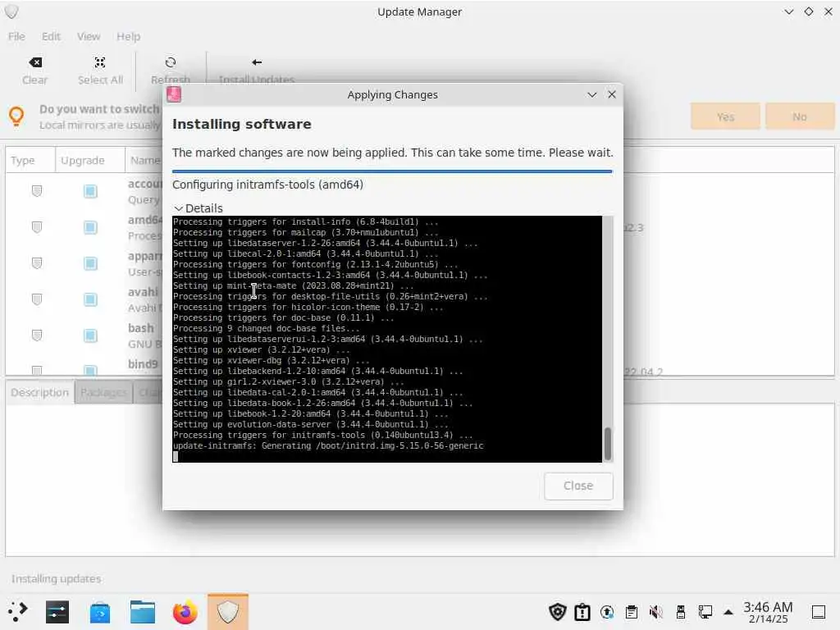Click the avahi package name
Image resolution: width=840 pixels, height=630 pixels.
click(x=143, y=292)
